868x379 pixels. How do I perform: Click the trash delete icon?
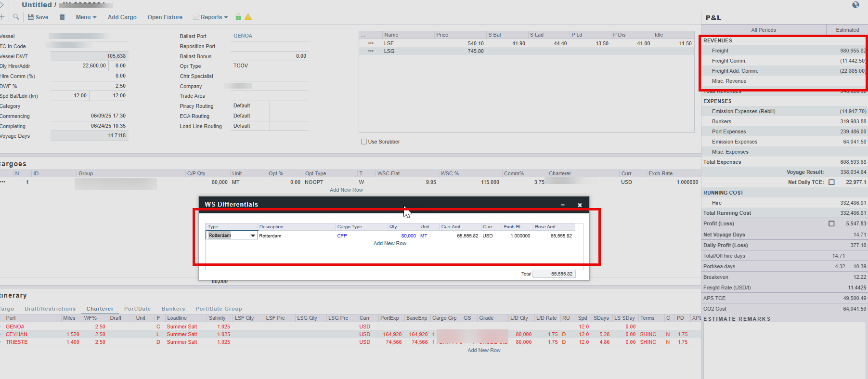point(62,17)
